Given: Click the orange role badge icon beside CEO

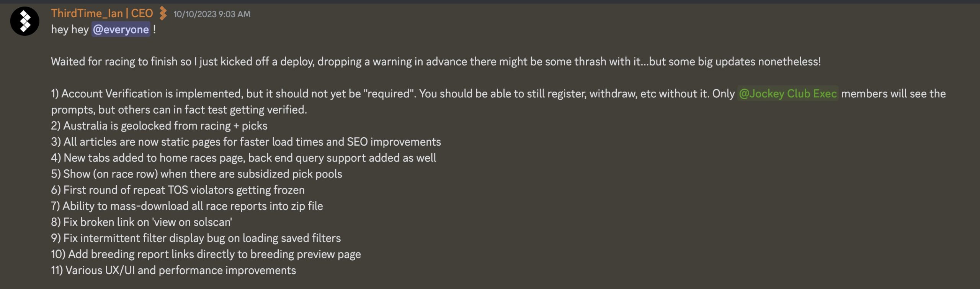Looking at the screenshot, I should point(163,13).
